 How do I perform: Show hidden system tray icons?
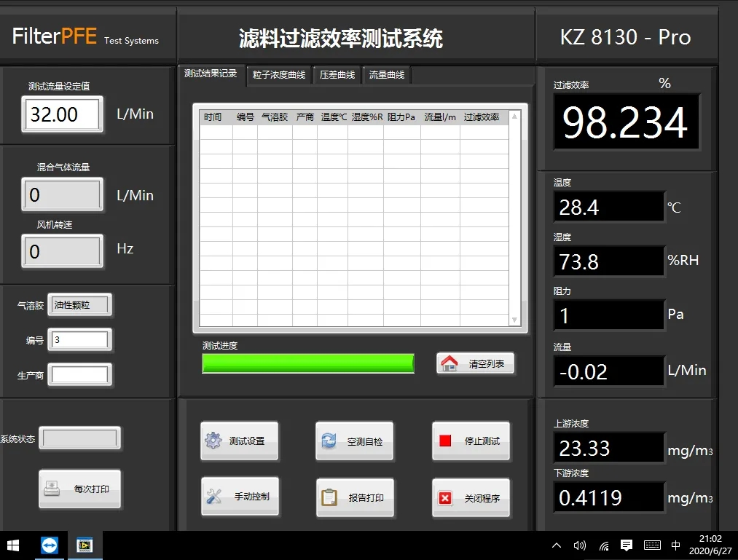pyautogui.click(x=557, y=545)
